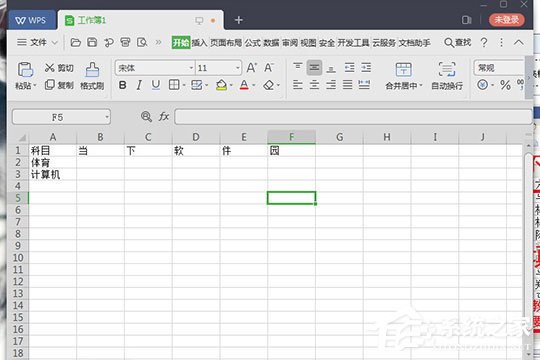Activate the Format Painter (格式刷)
Image resolution: width=540 pixels, height=360 pixels.
(92, 76)
